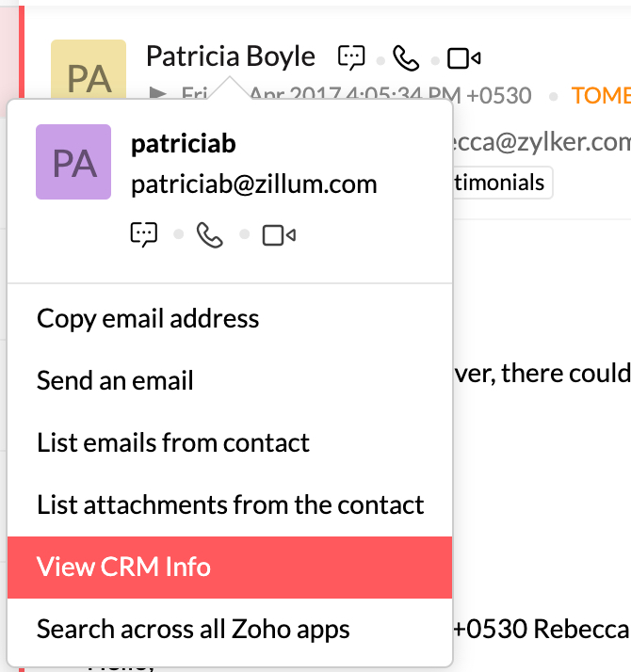Click phone icon beside Patricia Boyle name

tap(406, 58)
